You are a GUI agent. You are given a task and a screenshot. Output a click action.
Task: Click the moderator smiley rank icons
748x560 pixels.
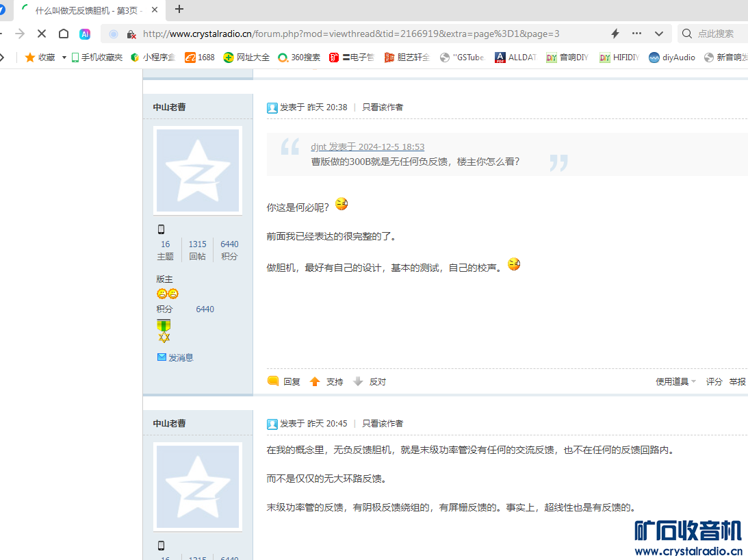[168, 294]
